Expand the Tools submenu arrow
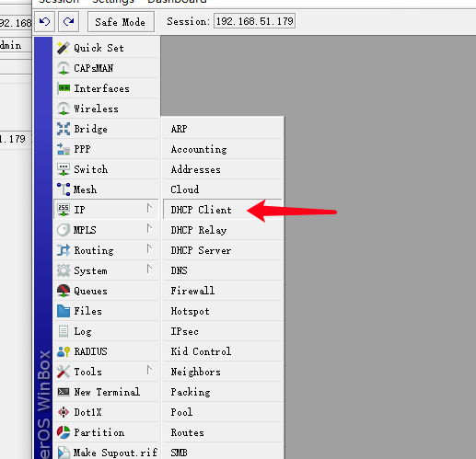Image resolution: width=476 pixels, height=459 pixels. (149, 370)
